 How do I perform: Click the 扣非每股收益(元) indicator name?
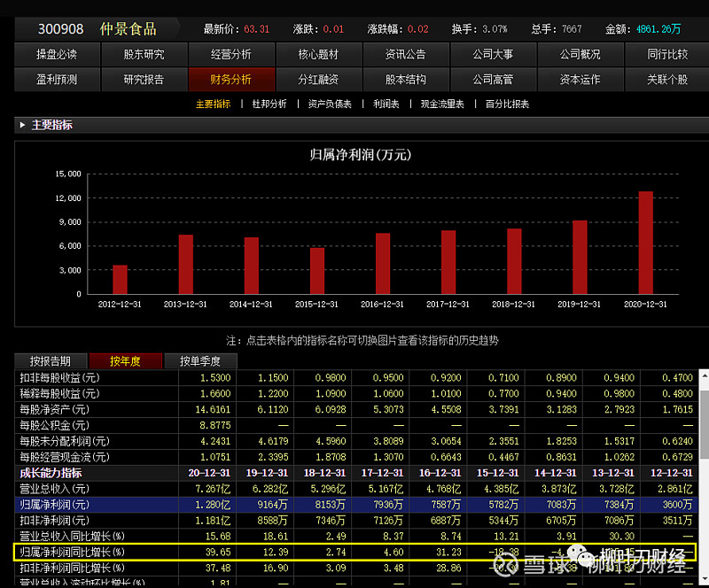coord(59,378)
